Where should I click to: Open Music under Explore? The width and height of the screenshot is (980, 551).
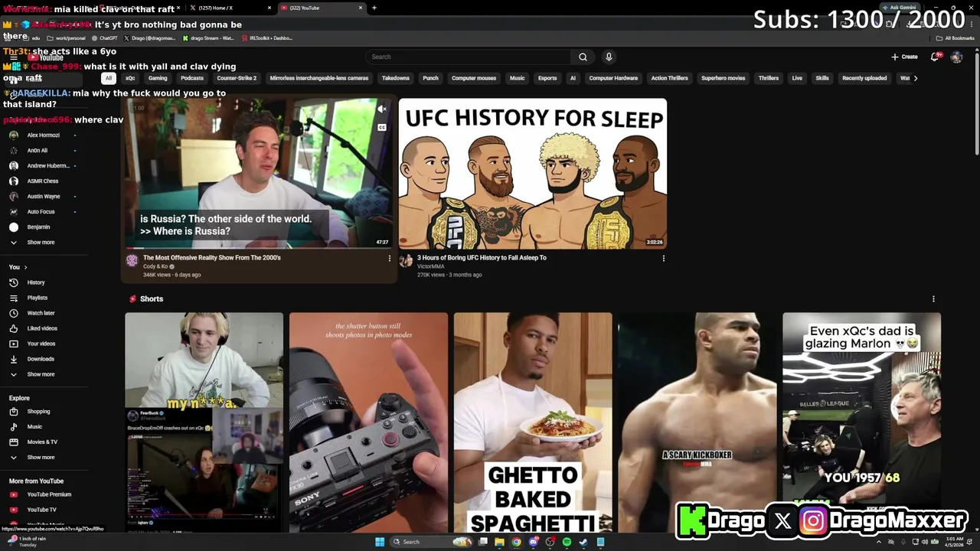[x=37, y=427]
